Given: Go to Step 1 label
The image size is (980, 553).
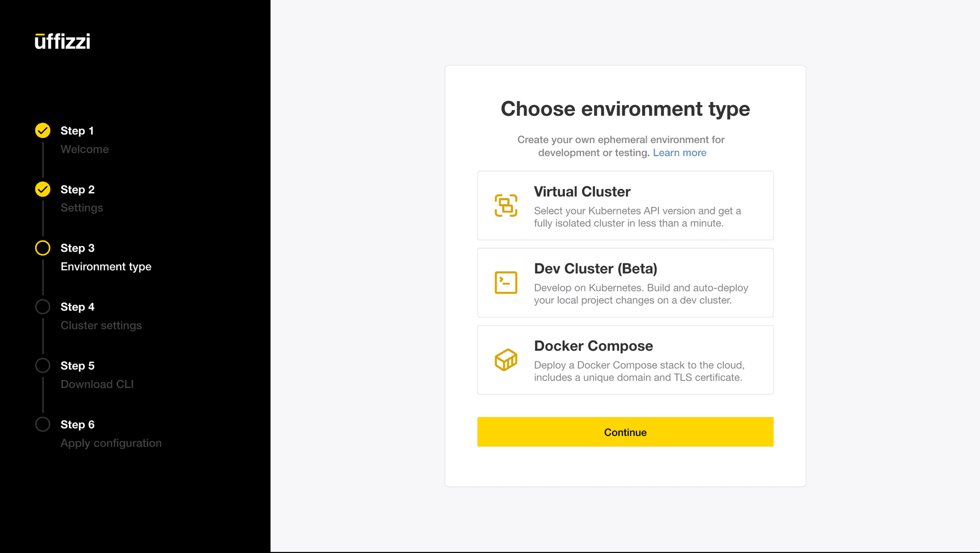Looking at the screenshot, I should click(77, 131).
